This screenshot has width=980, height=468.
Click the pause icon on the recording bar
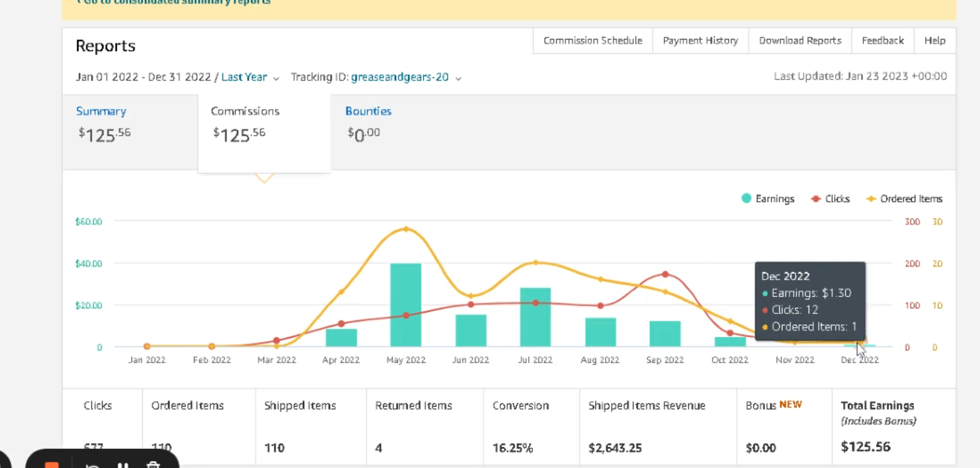tap(123, 465)
